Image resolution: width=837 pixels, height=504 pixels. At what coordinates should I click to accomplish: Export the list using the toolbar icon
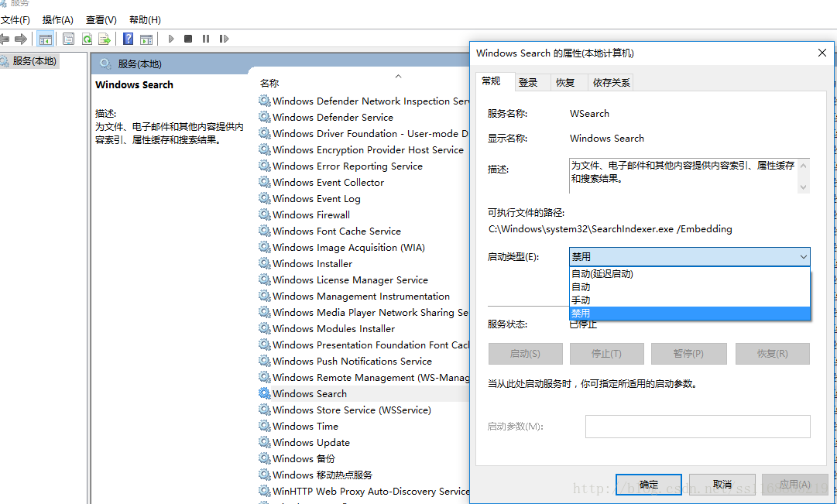point(105,39)
